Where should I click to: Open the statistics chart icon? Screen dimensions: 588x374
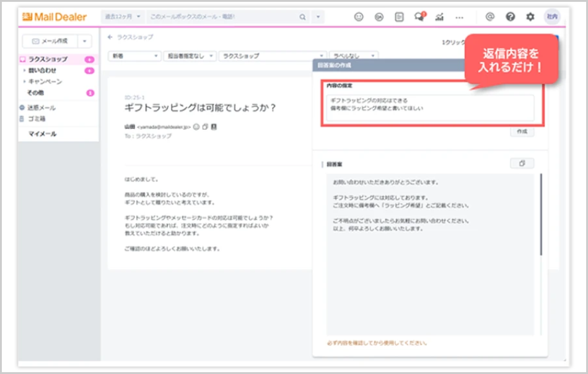pos(439,17)
